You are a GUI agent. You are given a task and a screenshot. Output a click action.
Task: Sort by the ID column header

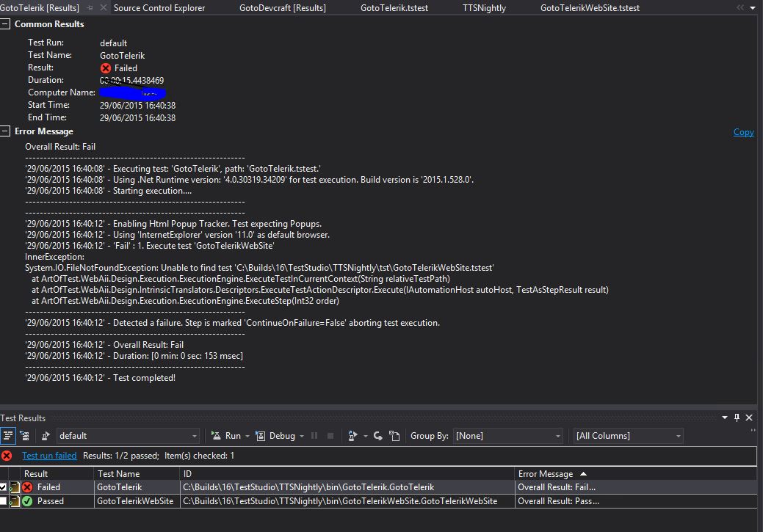[347, 473]
